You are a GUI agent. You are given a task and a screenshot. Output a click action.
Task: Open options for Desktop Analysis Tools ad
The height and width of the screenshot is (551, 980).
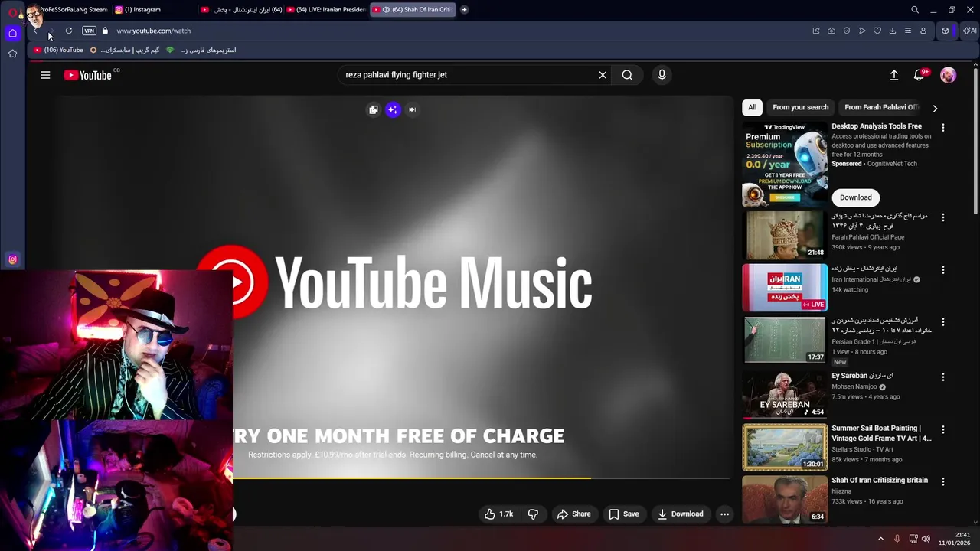coord(943,128)
